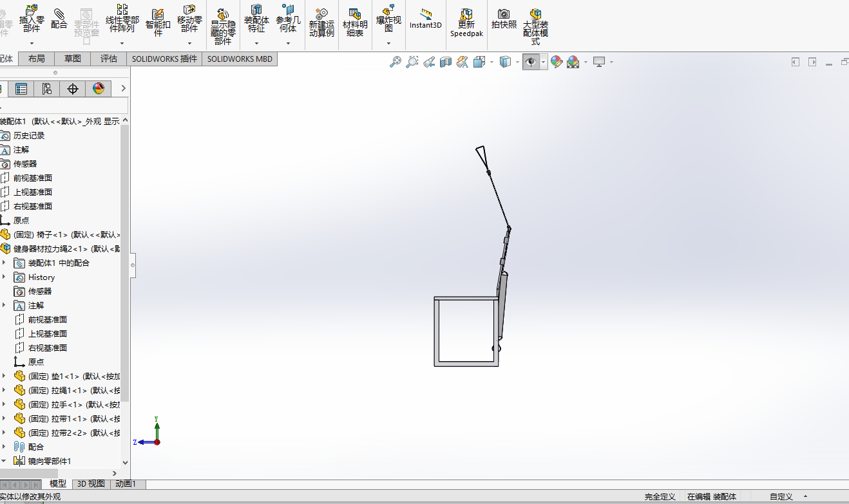Viewport: 849px width, 504px height.
Task: Open the DimXpertManager crosshair tab
Action: pos(73,89)
